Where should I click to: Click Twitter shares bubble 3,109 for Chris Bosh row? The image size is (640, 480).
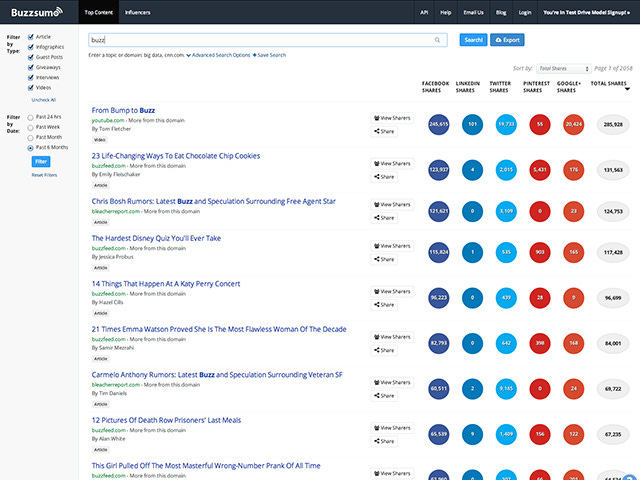coord(506,211)
